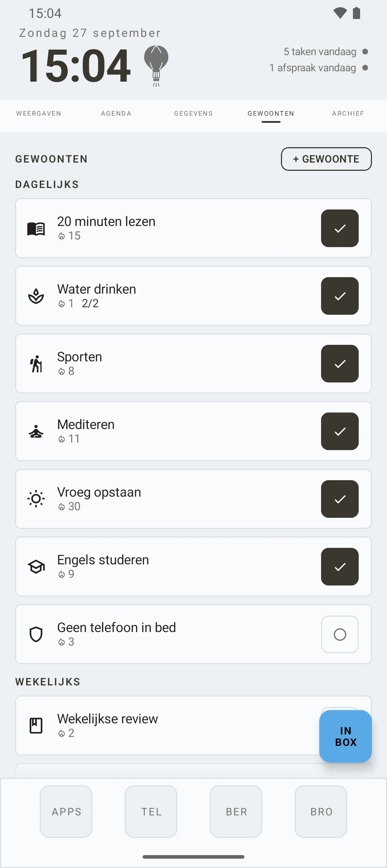Switch to the Agenda tab
The image size is (387, 868).
click(116, 114)
